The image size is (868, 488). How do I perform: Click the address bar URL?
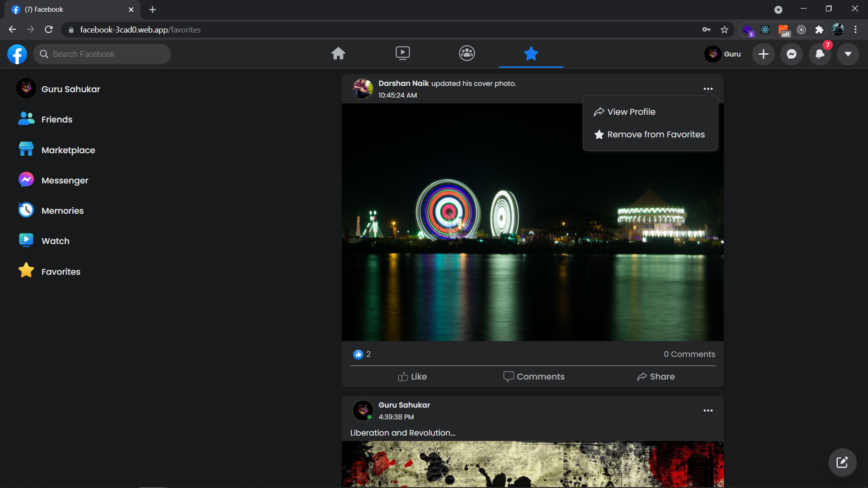click(x=140, y=30)
